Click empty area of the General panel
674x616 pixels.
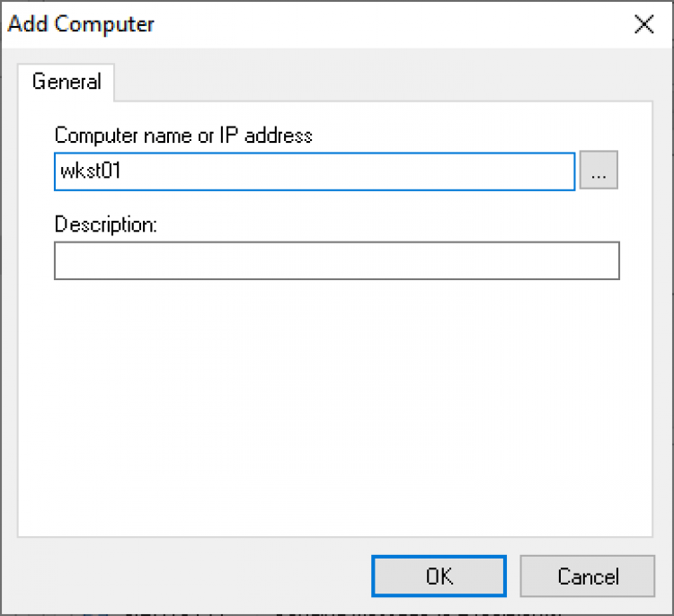[x=337, y=404]
